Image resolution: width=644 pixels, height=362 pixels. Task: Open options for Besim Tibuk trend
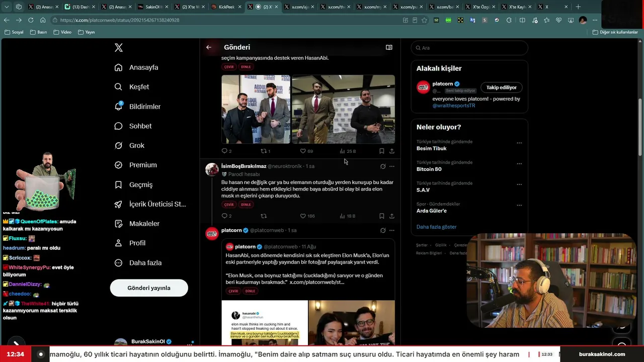[x=519, y=143]
